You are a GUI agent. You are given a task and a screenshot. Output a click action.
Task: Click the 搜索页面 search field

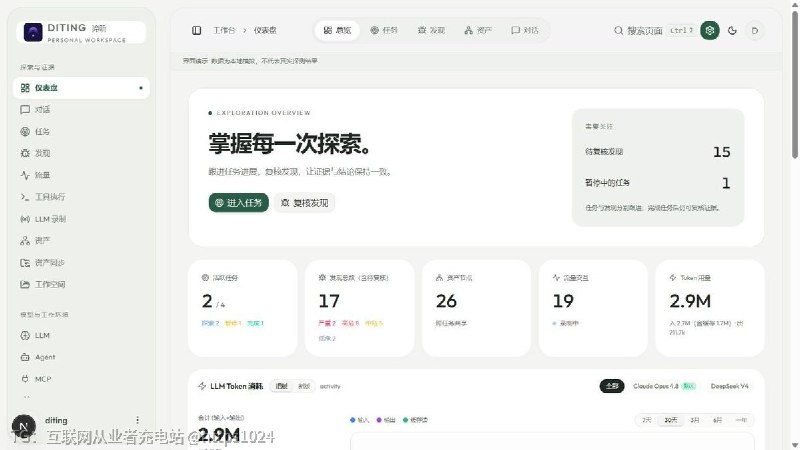pos(654,31)
